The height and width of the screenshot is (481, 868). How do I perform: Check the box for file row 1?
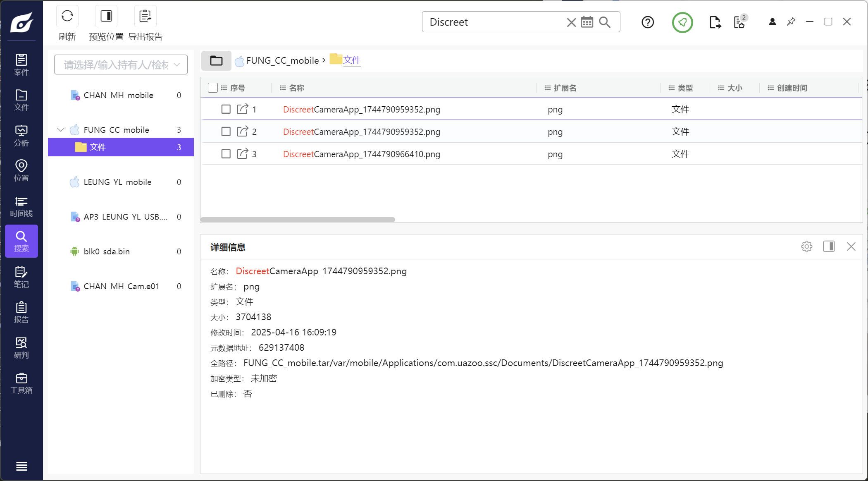pos(226,109)
